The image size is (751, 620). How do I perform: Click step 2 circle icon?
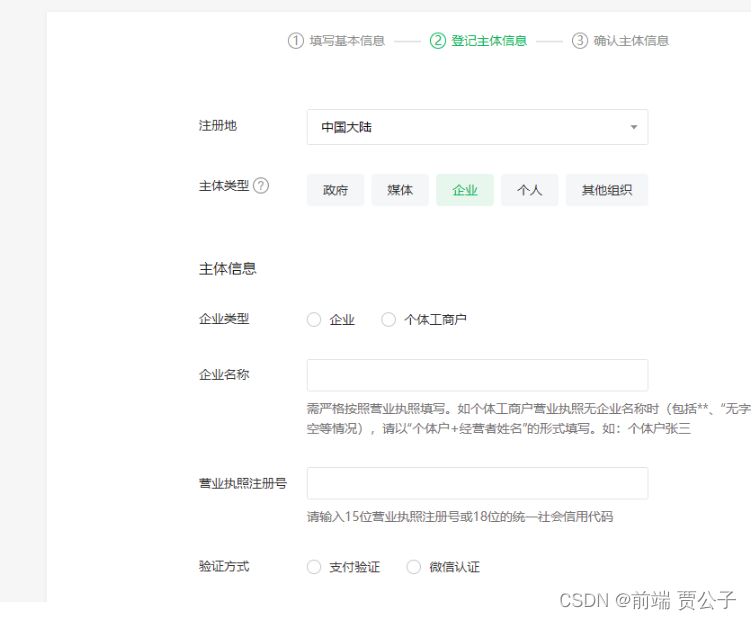(438, 41)
